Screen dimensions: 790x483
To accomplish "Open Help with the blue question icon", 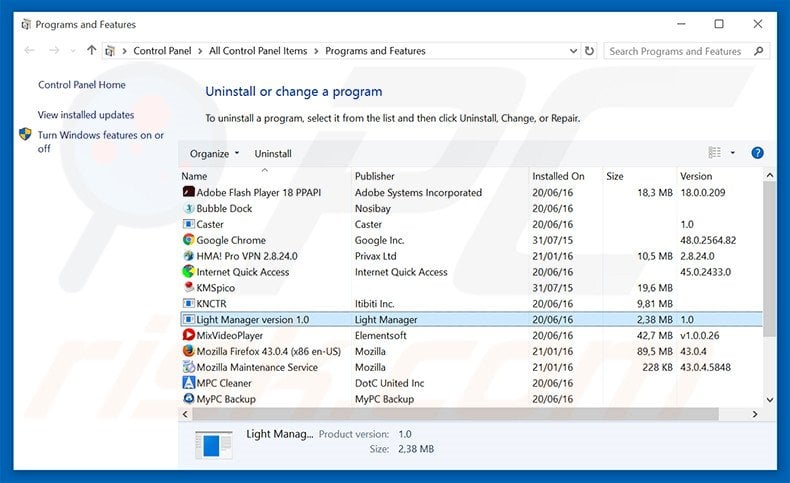I will (x=757, y=153).
